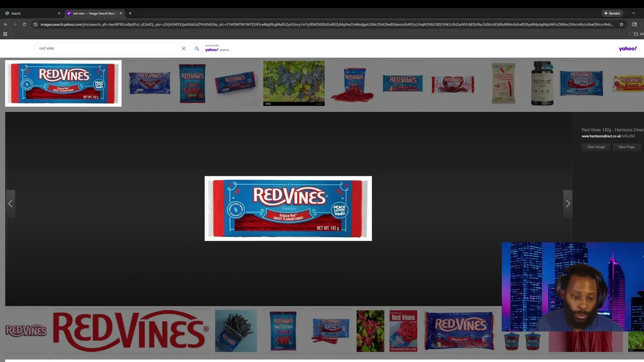
Task: Click the View Page button
Action: tap(626, 147)
